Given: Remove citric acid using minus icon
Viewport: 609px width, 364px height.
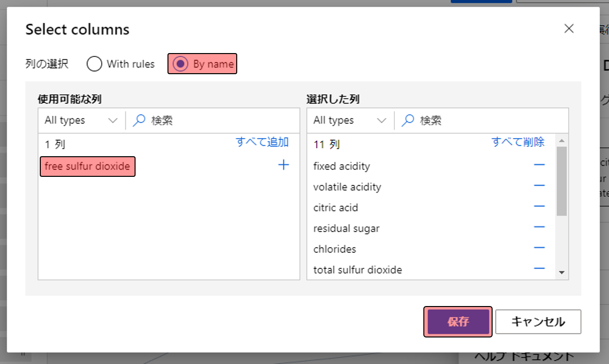Looking at the screenshot, I should (x=539, y=206).
